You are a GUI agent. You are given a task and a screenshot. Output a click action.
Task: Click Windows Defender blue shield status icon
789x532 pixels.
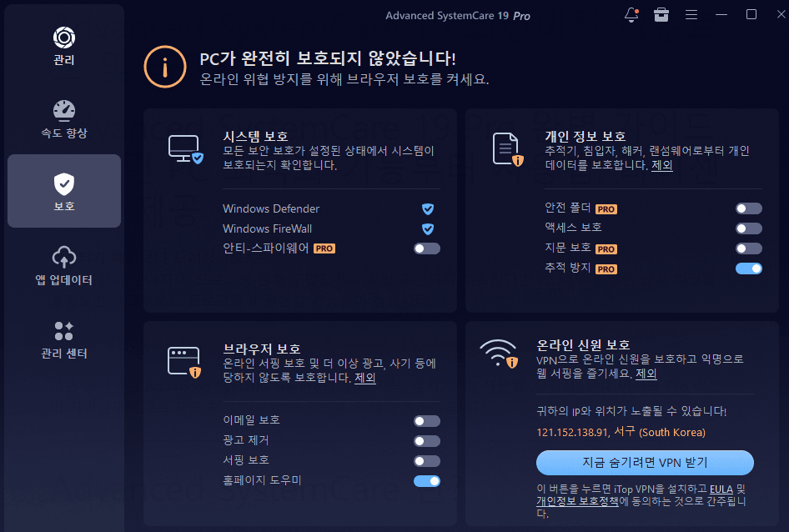(428, 208)
